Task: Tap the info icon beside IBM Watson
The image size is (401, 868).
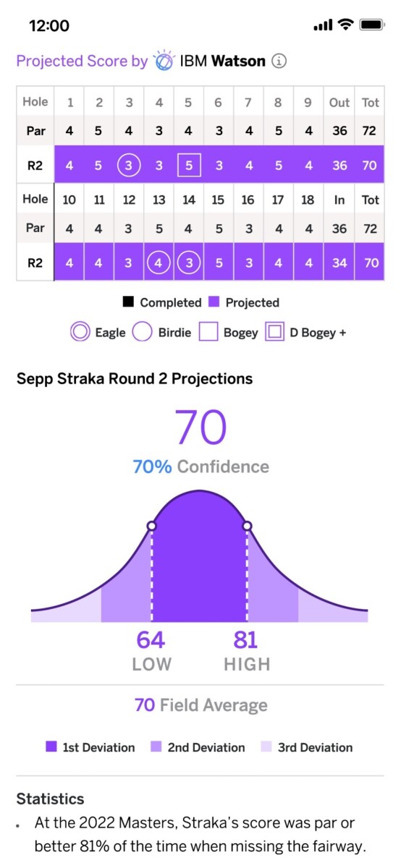Action: [279, 61]
